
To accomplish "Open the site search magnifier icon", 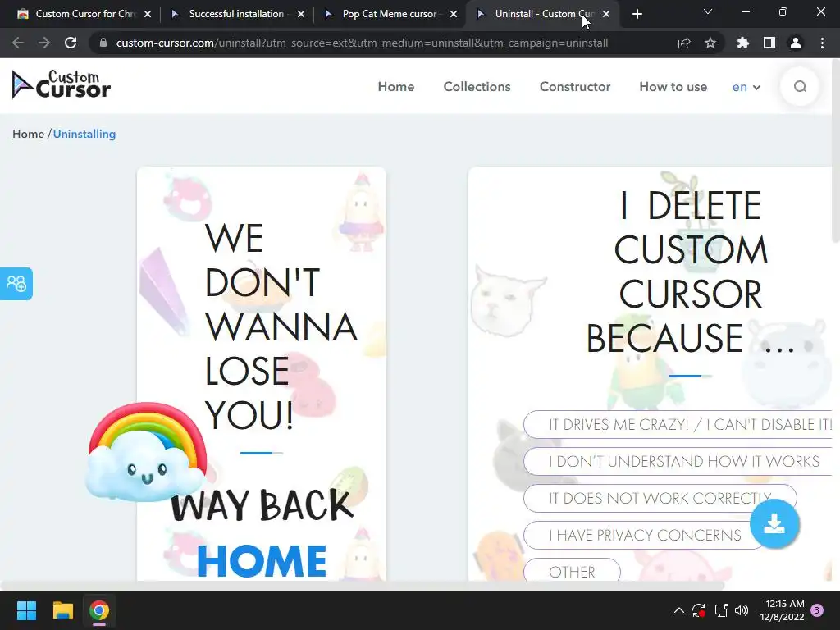I will pos(800,87).
